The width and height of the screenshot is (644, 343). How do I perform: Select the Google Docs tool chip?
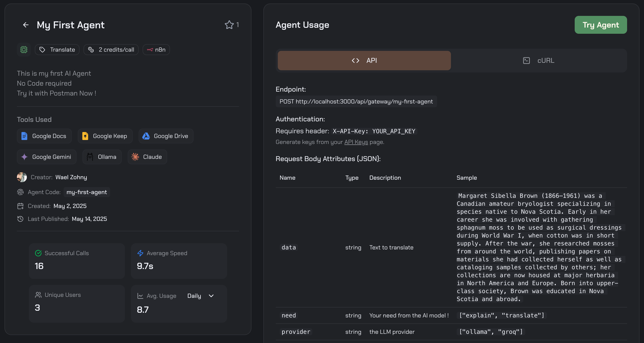[x=44, y=136]
